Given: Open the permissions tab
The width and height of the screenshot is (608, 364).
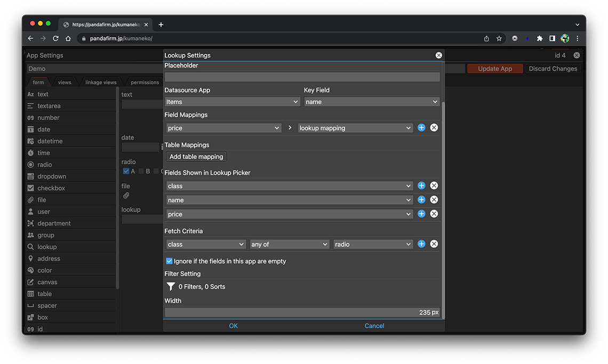Looking at the screenshot, I should tap(145, 83).
